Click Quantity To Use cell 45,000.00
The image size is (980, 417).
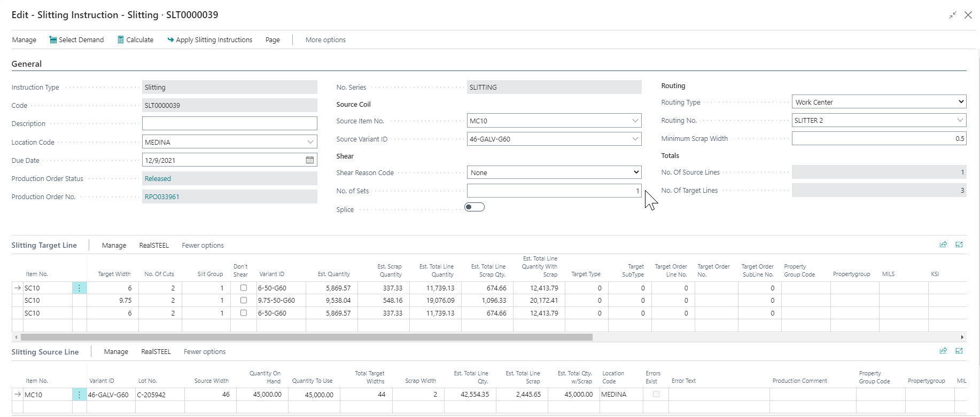[314, 395]
